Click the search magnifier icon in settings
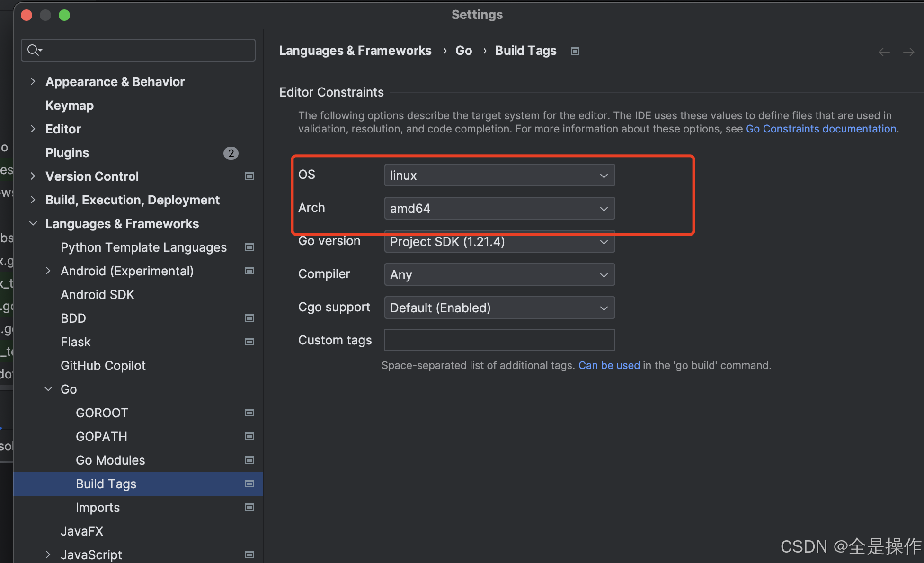 [x=34, y=50]
